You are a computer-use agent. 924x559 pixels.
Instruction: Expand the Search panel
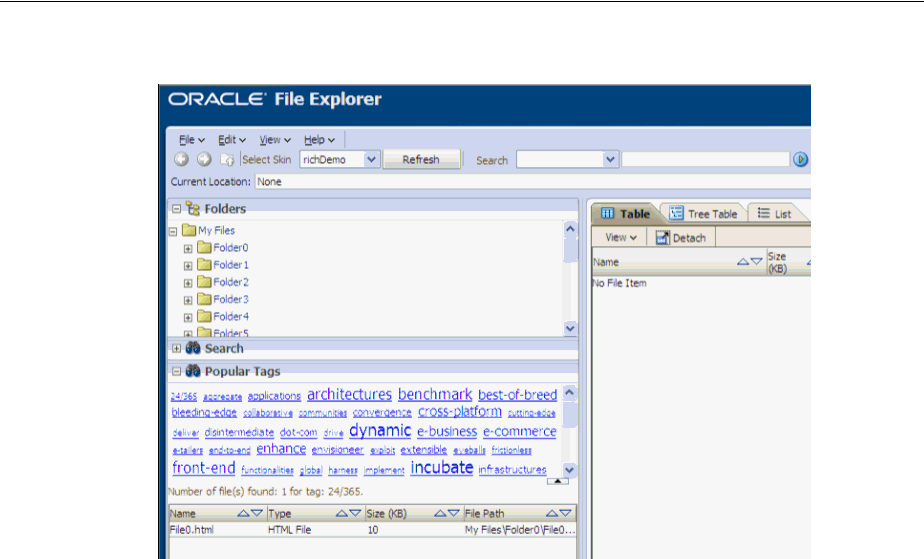click(176, 348)
